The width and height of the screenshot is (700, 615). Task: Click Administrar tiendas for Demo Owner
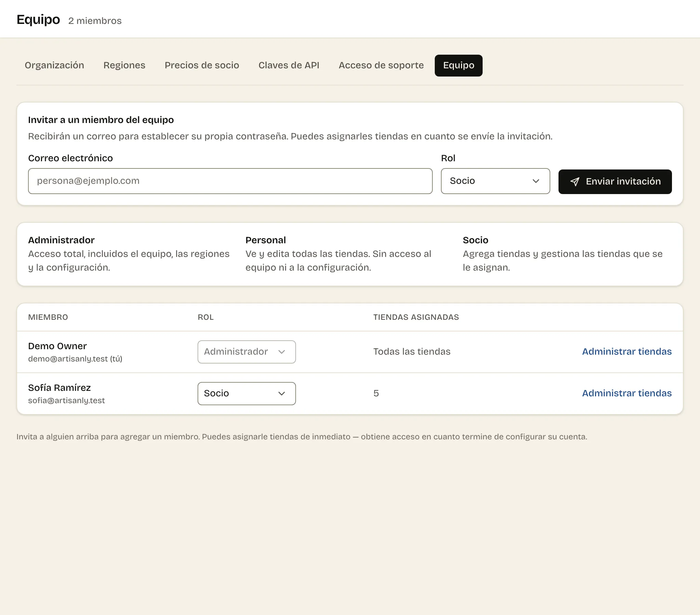pos(627,352)
